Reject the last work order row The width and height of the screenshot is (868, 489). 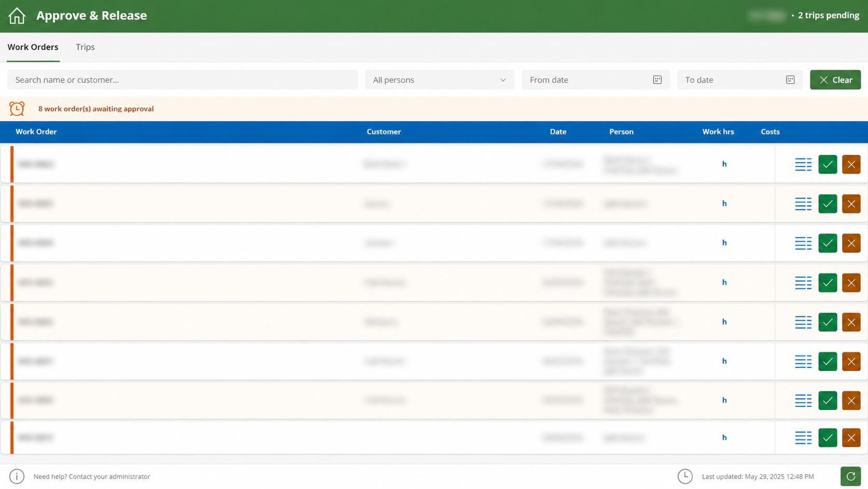click(851, 438)
